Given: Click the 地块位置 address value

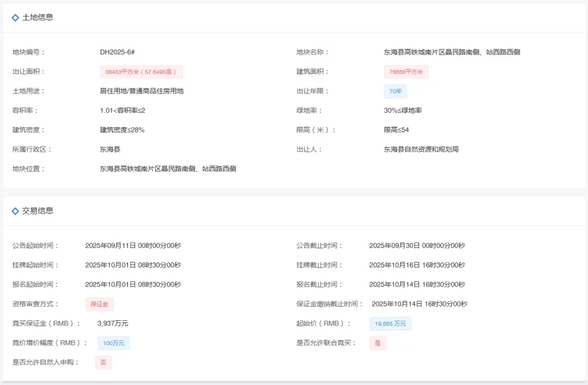Looking at the screenshot, I should pos(168,169).
